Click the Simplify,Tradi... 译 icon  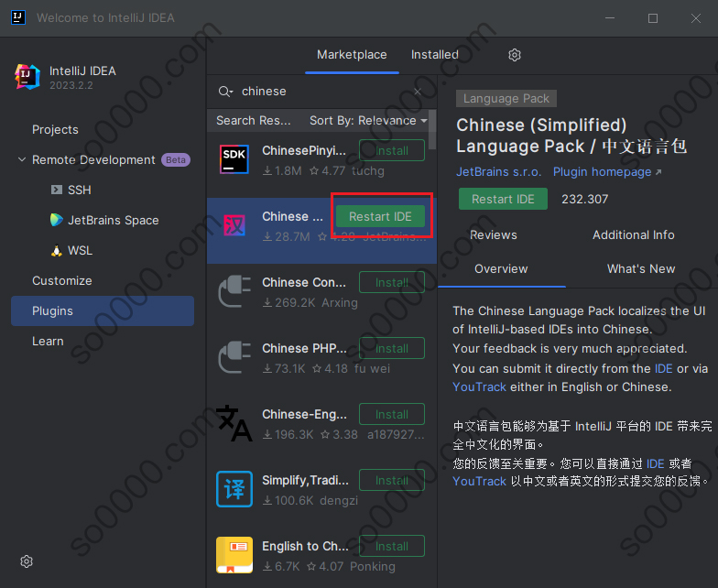[234, 489]
